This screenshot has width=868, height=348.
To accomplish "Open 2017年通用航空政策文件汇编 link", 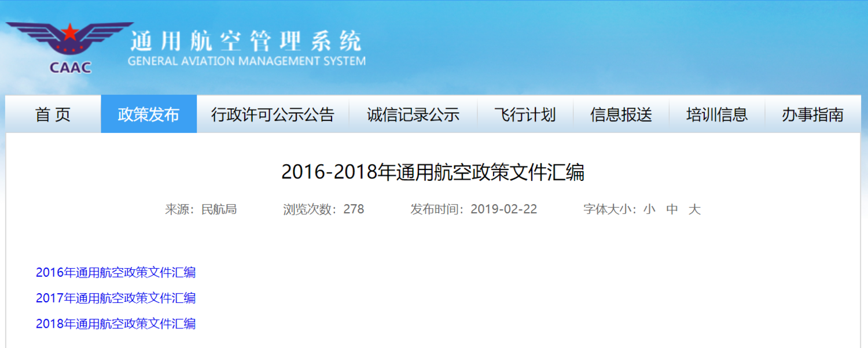I will (116, 298).
